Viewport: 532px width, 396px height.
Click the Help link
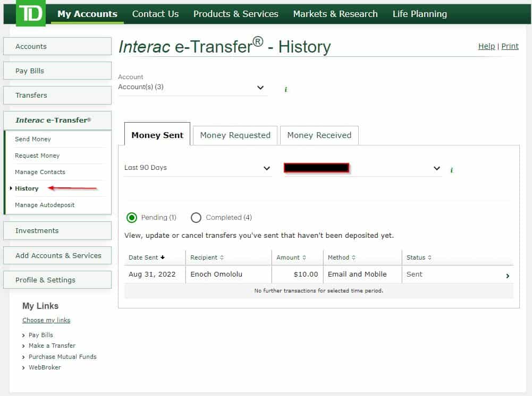pyautogui.click(x=486, y=46)
